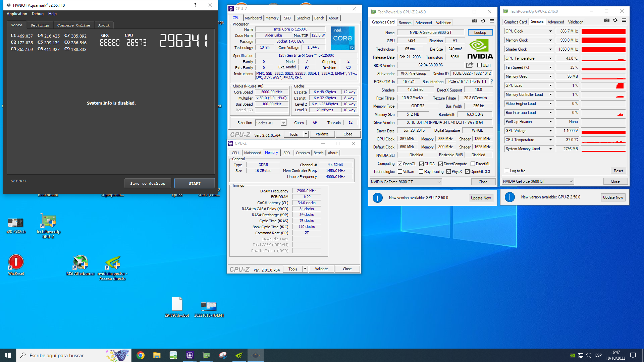Open the WicReset desktop shortcut
Viewport: 644px width, 362px height.
point(16,265)
